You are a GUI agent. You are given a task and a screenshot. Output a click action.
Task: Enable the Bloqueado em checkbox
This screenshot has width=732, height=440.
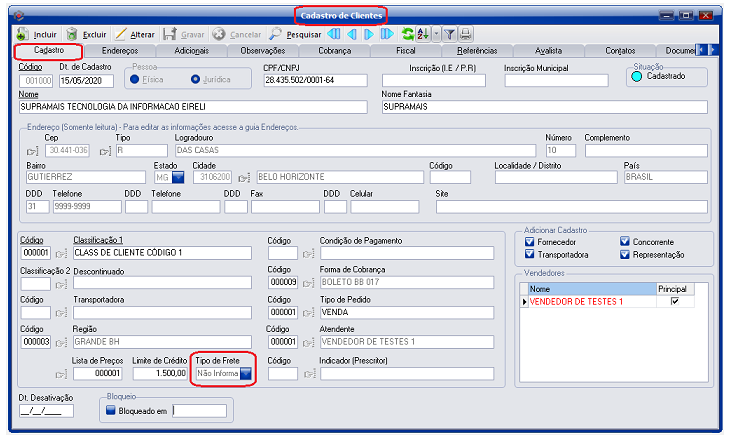coord(112,410)
